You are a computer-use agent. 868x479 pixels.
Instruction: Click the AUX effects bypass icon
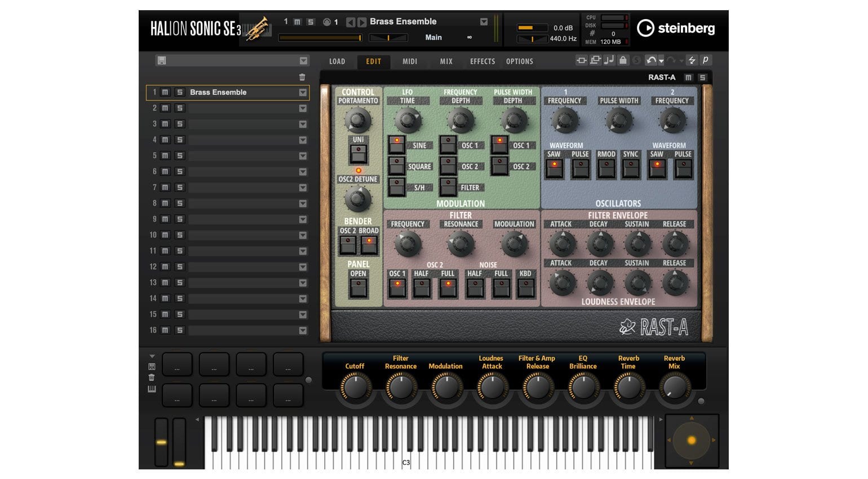coord(595,60)
